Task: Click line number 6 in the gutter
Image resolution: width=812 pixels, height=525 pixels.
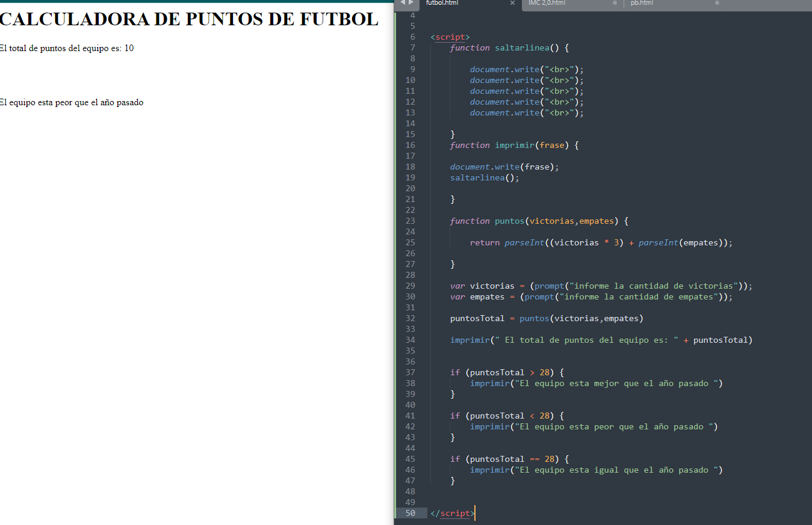Action: [412, 37]
